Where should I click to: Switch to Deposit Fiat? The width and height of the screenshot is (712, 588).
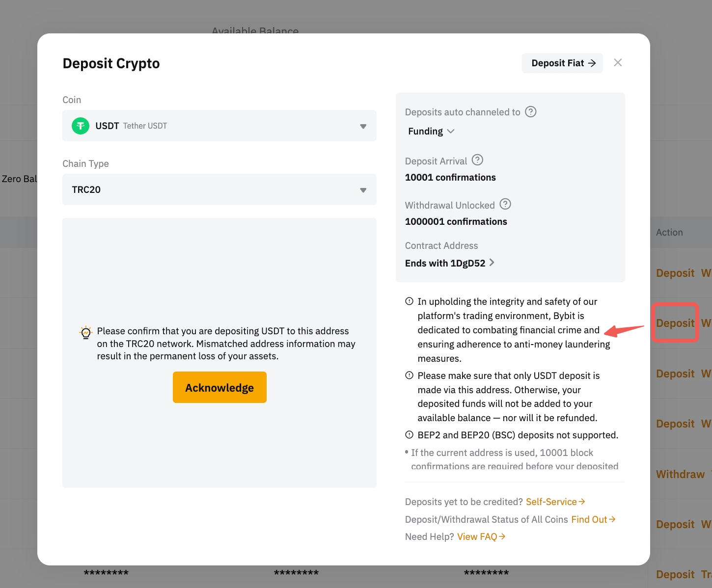(562, 63)
